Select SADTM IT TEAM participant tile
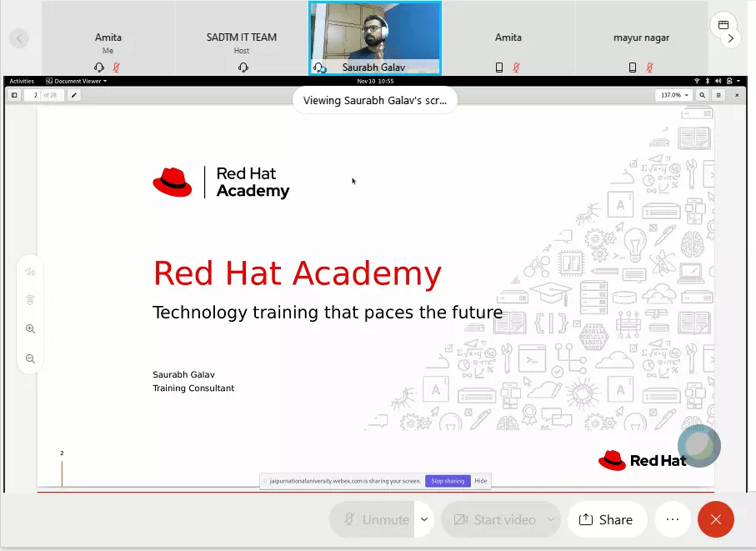 tap(242, 38)
